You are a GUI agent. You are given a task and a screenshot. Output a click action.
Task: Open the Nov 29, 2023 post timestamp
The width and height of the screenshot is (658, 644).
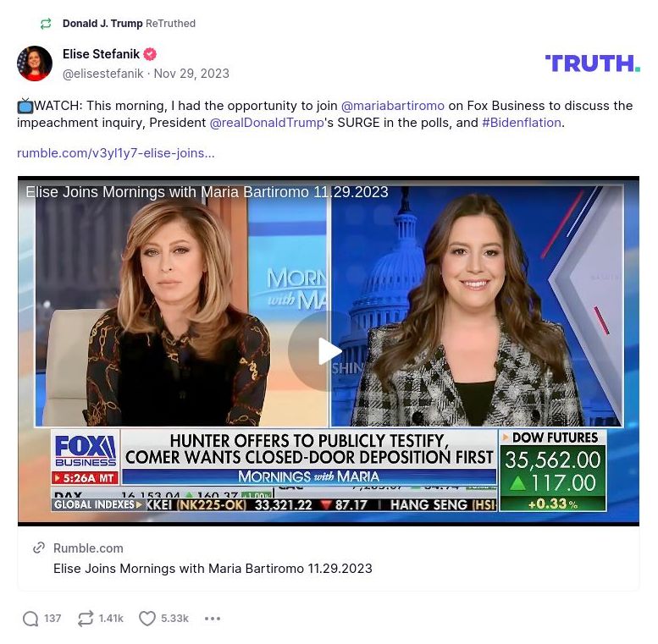pyautogui.click(x=191, y=74)
